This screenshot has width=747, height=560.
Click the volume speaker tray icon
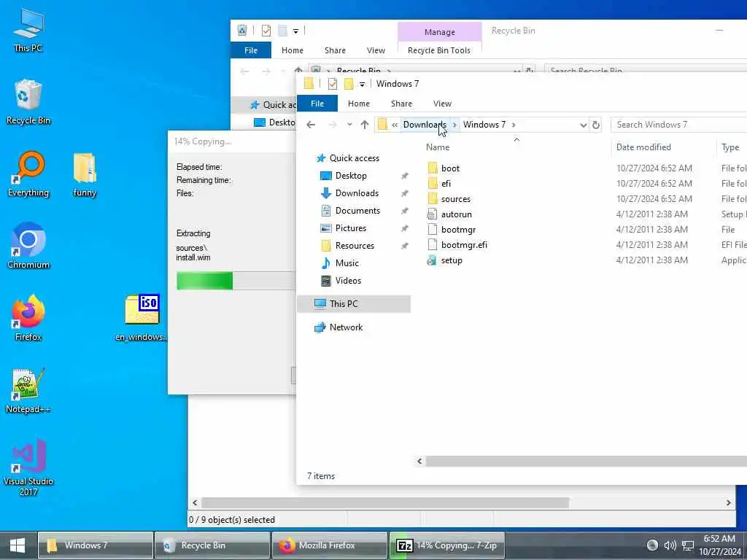pyautogui.click(x=670, y=545)
